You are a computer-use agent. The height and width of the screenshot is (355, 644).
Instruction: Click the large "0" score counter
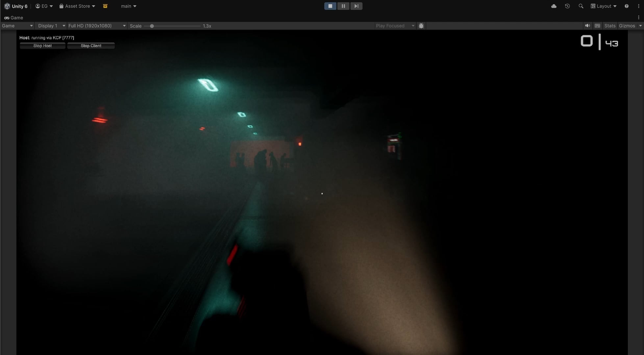coord(586,41)
